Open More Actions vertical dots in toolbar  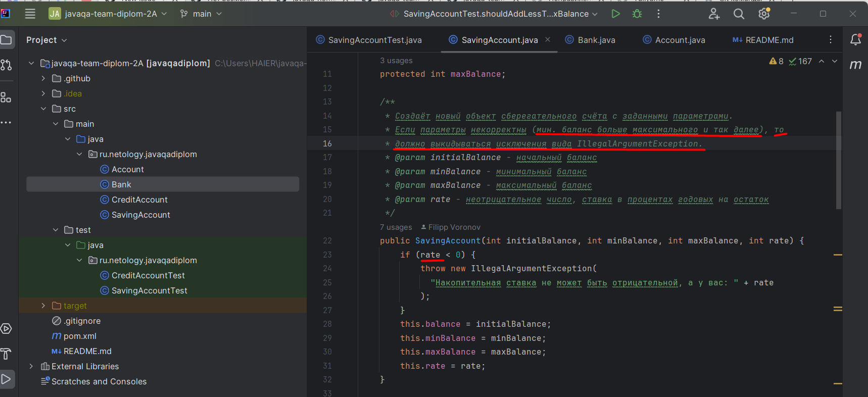[658, 14]
